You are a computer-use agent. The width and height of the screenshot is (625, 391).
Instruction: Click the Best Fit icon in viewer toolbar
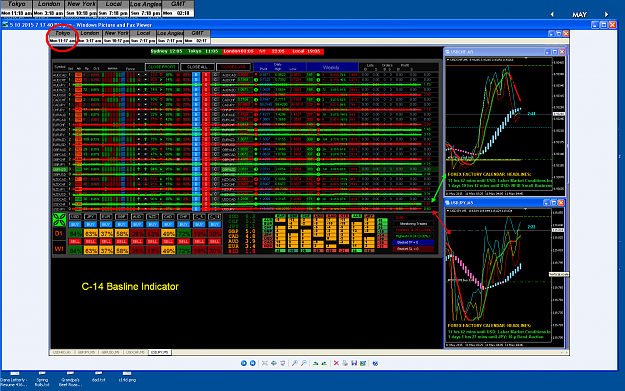pyautogui.click(x=265, y=363)
